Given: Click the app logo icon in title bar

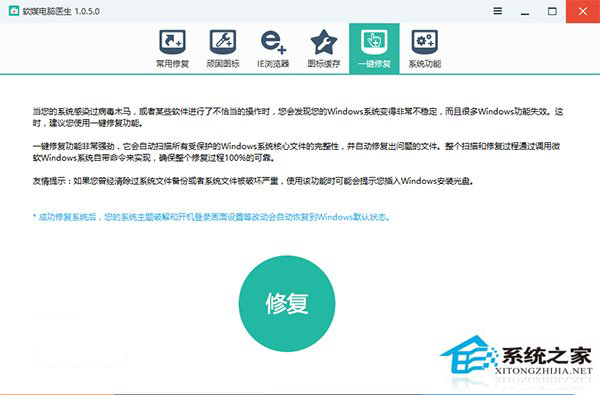Looking at the screenshot, I should [x=14, y=11].
